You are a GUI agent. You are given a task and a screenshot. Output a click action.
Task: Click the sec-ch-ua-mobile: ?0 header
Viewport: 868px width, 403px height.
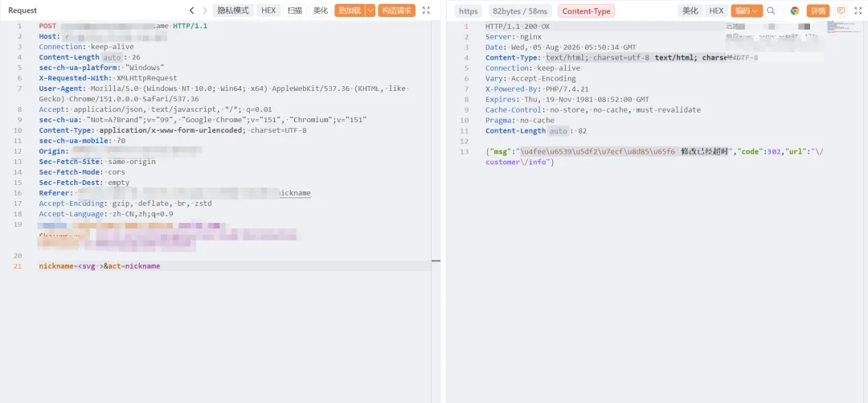point(82,141)
